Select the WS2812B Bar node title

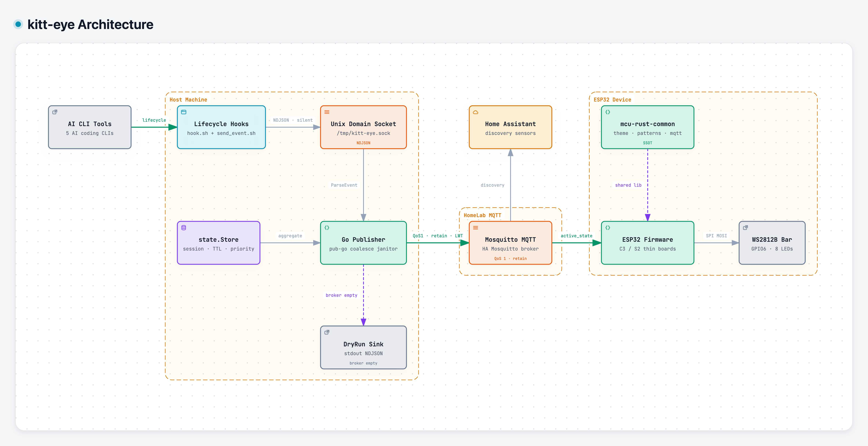click(772, 240)
